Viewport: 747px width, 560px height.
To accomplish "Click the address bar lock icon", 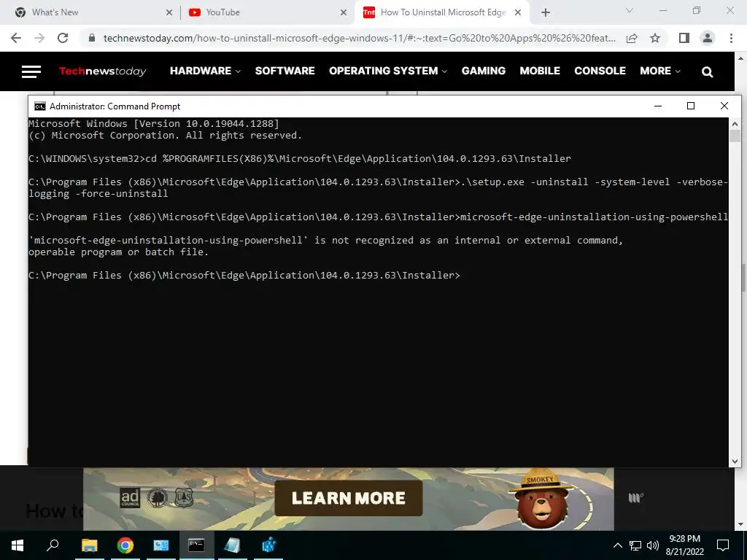I will (x=92, y=38).
